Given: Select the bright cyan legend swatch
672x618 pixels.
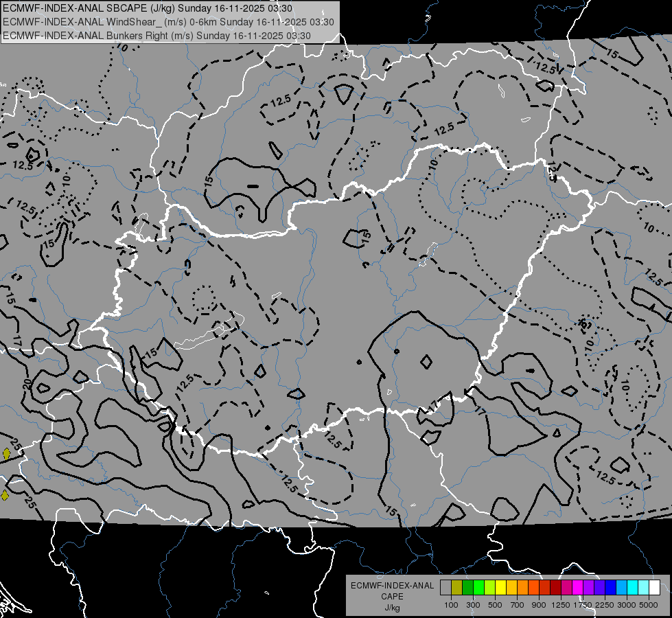Looking at the screenshot, I should [633, 588].
